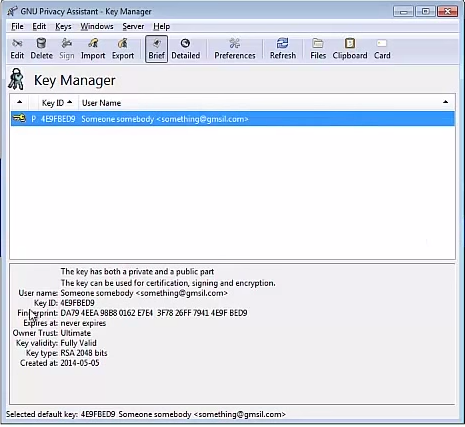The width and height of the screenshot is (465, 427).
Task: Click the 'never expires' value
Action: tap(83, 323)
